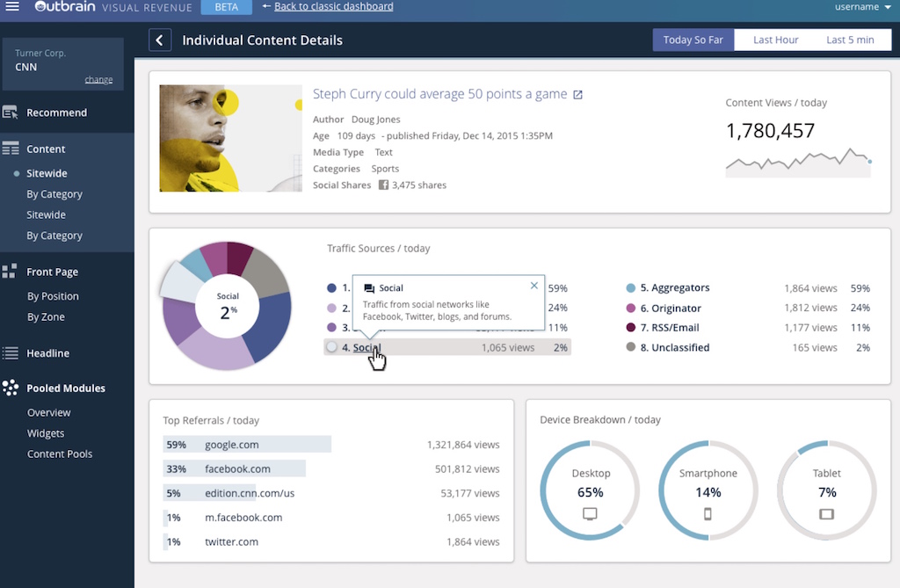900x588 pixels.
Task: Open the Recommend section icon
Action: (10, 113)
